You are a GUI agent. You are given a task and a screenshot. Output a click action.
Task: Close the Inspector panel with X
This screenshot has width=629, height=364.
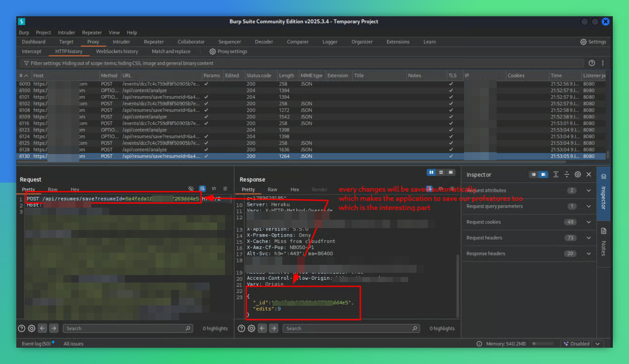(x=589, y=175)
